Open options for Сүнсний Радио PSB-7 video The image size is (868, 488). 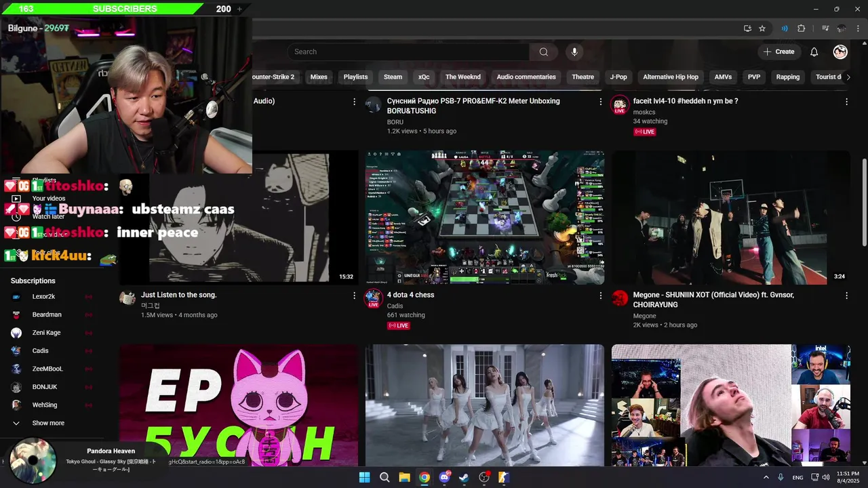click(600, 102)
